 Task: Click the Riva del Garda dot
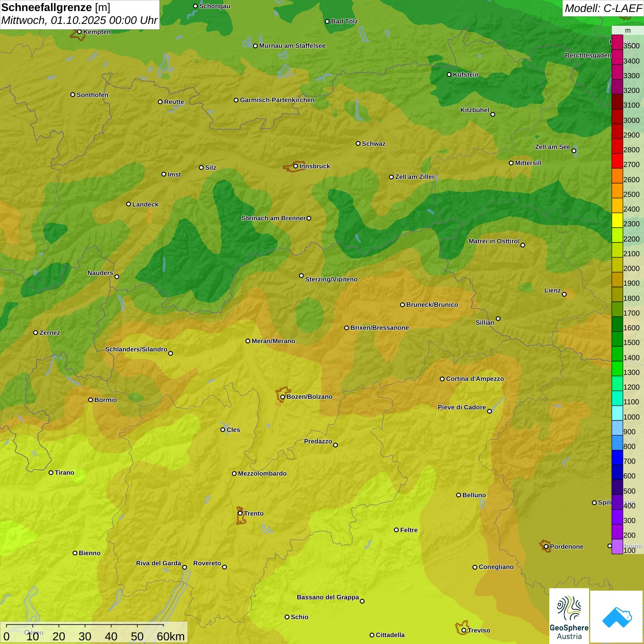[x=184, y=567]
